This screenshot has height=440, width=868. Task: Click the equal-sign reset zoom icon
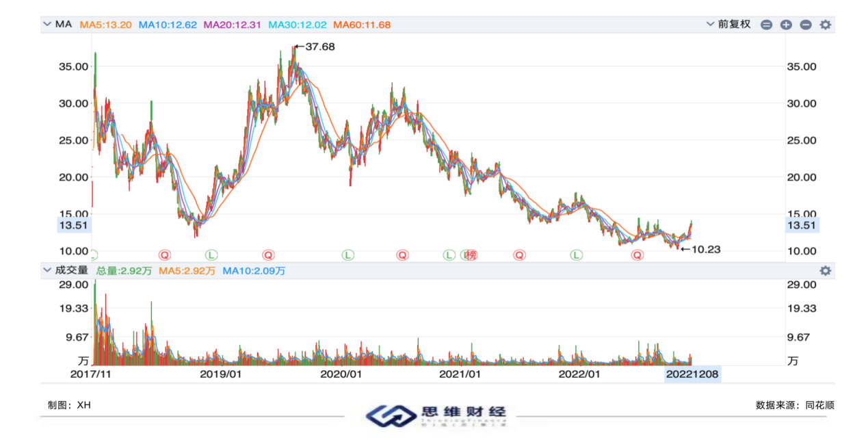(766, 25)
